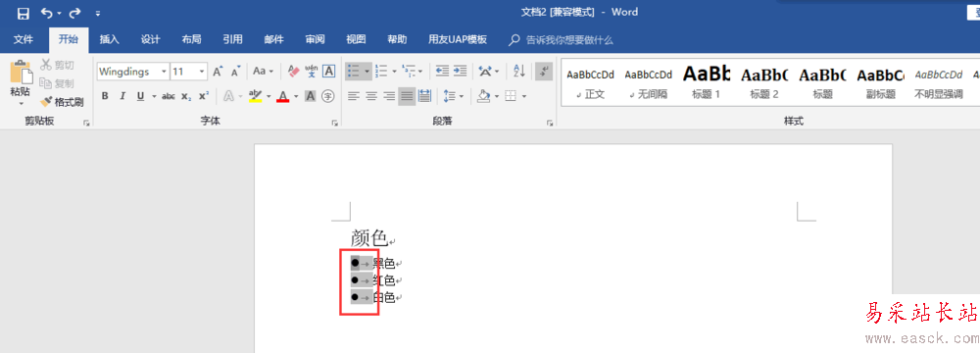Screen dimensions: 980x353
Task: Switch to the 插入 ribbon tab
Action: point(110,39)
